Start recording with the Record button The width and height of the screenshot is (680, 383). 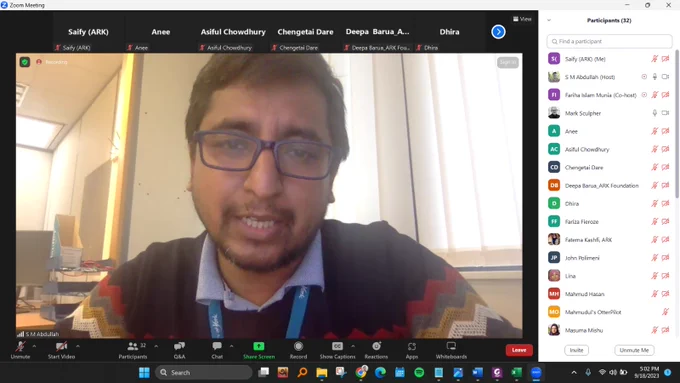click(298, 350)
